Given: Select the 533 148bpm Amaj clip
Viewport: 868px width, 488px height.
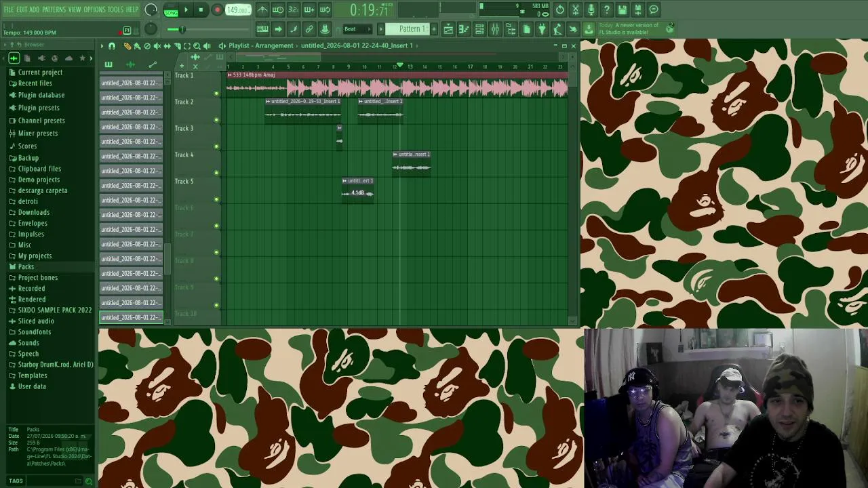Looking at the screenshot, I should point(397,84).
